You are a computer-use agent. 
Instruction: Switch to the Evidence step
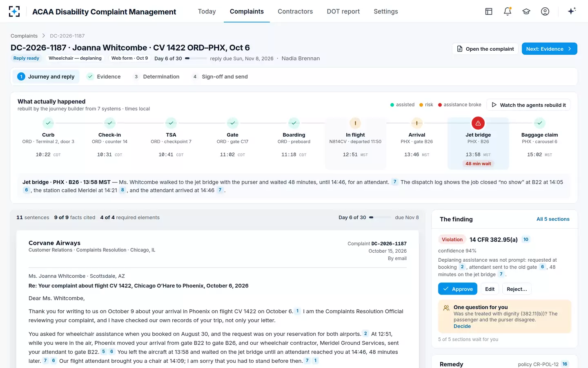(x=104, y=76)
